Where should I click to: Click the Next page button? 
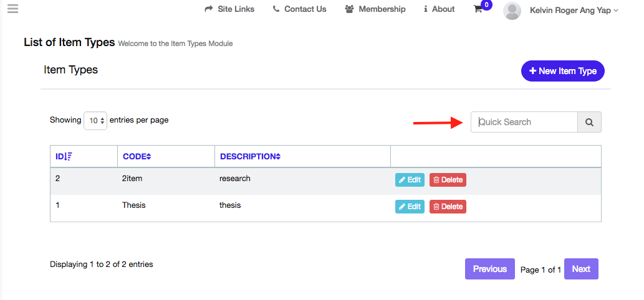[x=581, y=269]
